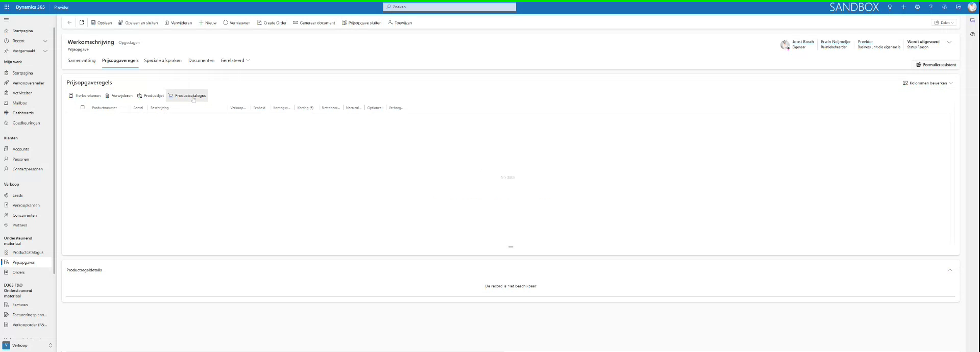Open the user profile avatar in top bar
980x352 pixels.
click(x=972, y=7)
